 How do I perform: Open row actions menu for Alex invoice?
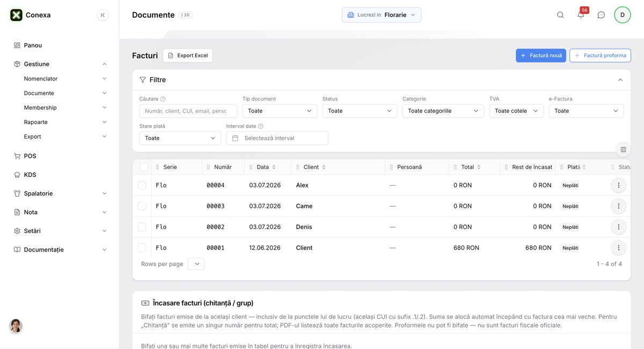tap(619, 185)
